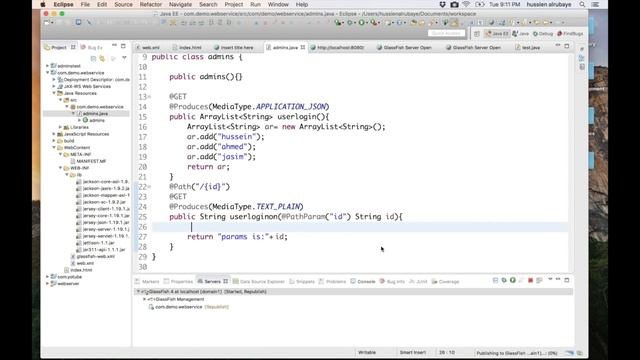Switch to index.html editor tab
The width and height of the screenshot is (640, 360).
pos(187,47)
